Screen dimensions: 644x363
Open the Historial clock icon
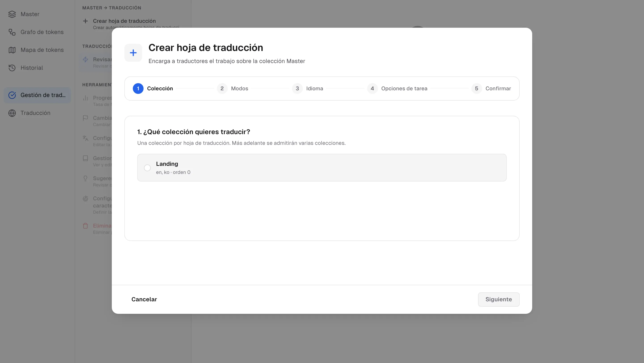click(x=12, y=68)
